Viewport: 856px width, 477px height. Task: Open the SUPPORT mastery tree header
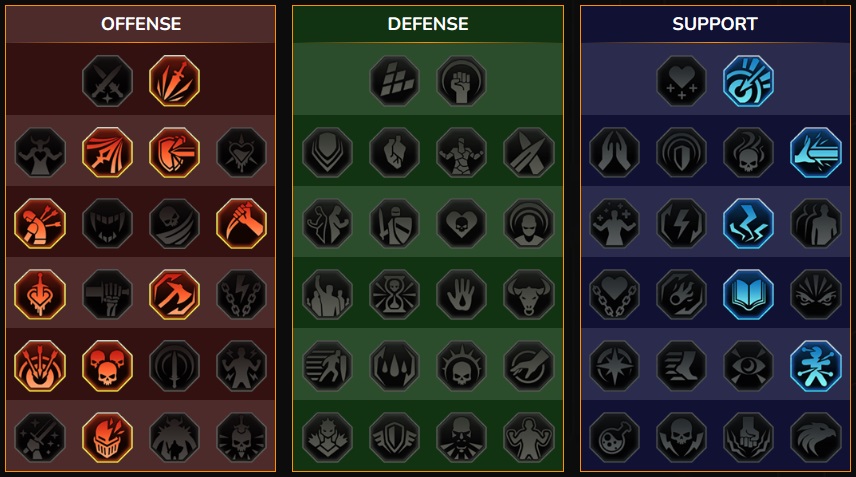click(715, 24)
